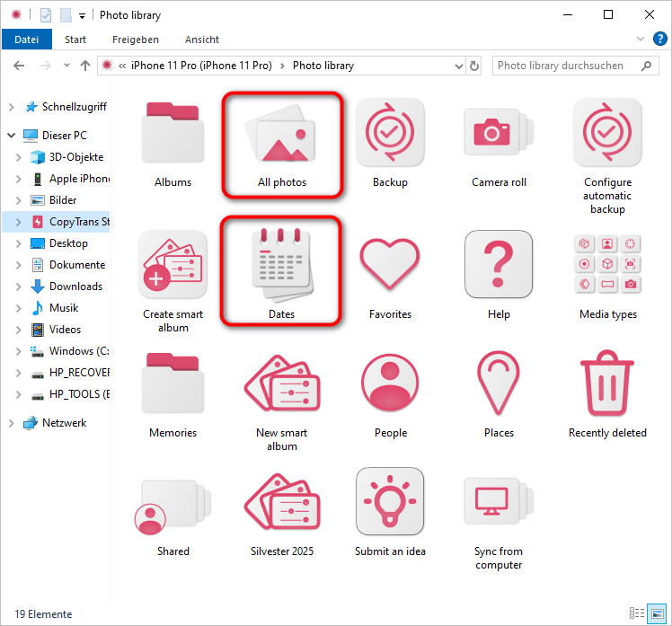Open the Datei menu
The width and height of the screenshot is (672, 626).
pyautogui.click(x=27, y=40)
